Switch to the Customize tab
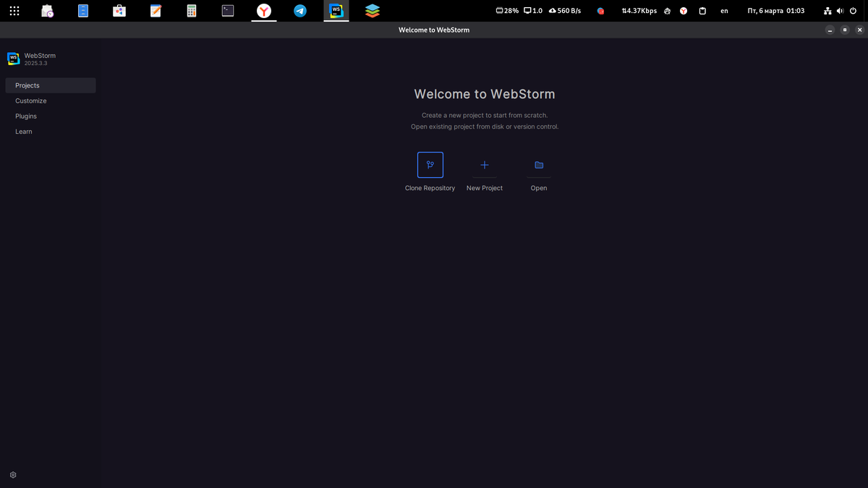 (x=51, y=100)
